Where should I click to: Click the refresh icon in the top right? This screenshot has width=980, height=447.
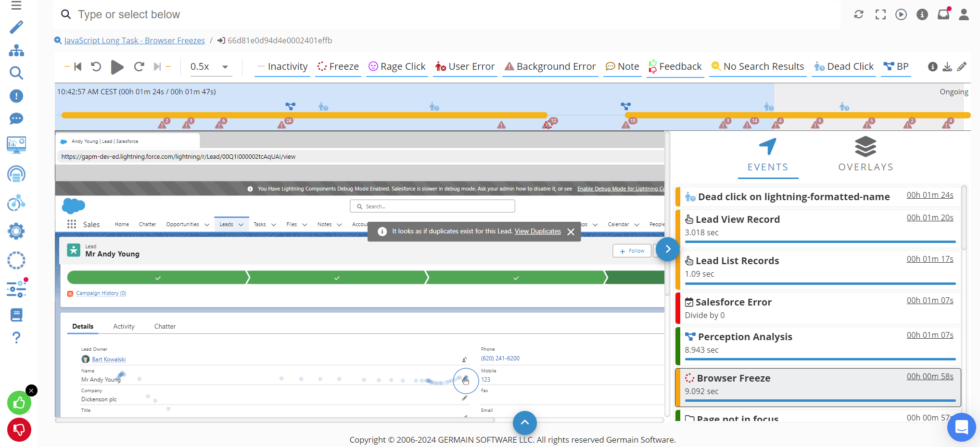[859, 14]
